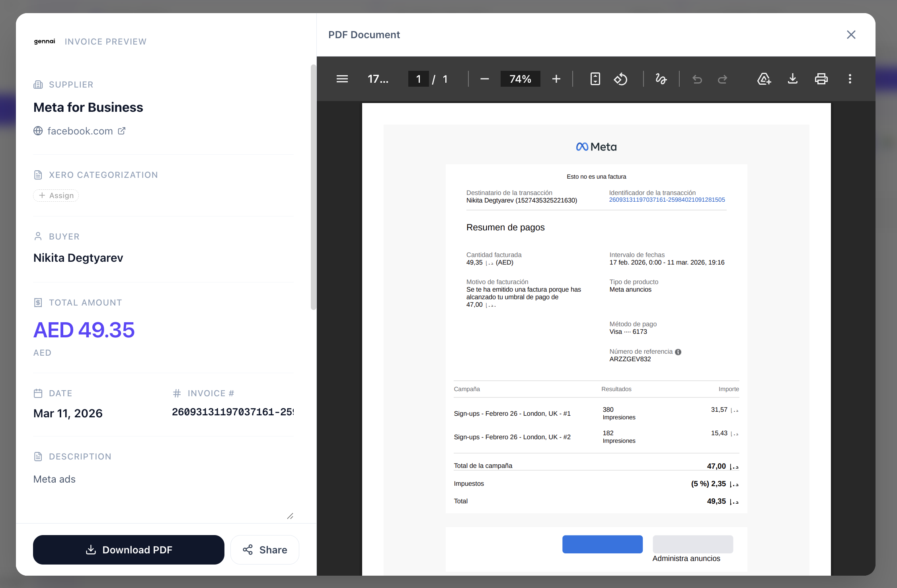This screenshot has width=897, height=588.
Task: Grab the description resize handle
Action: [x=290, y=516]
